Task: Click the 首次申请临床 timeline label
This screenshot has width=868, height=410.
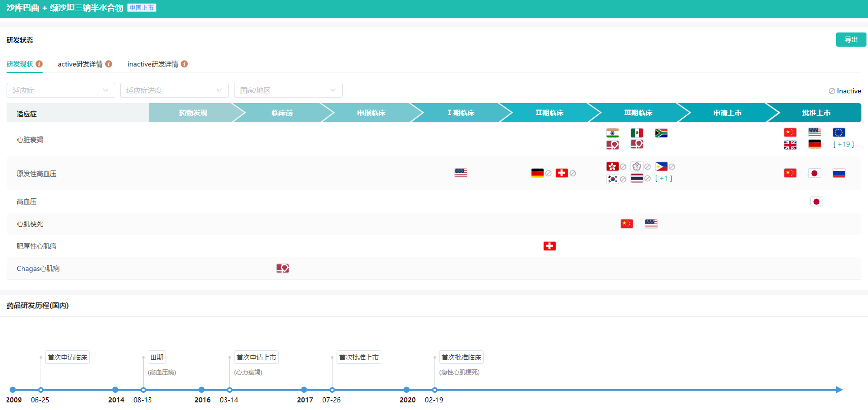Action: pos(68,357)
